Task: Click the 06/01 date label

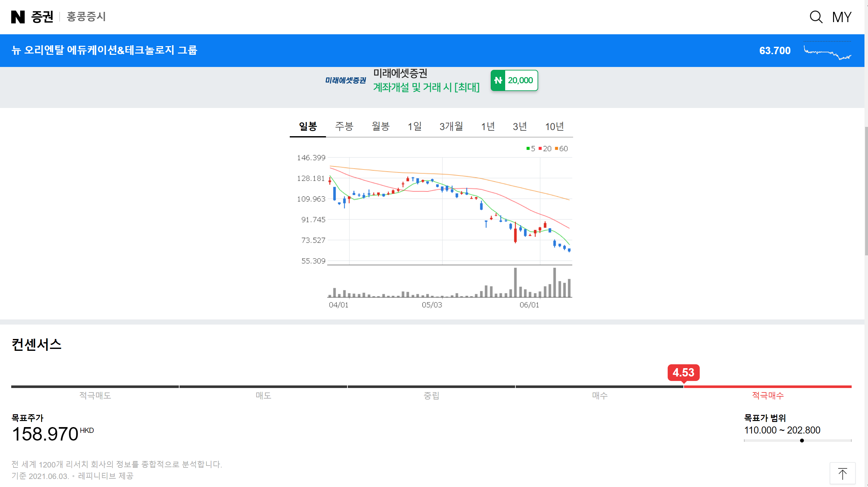Action: [529, 305]
